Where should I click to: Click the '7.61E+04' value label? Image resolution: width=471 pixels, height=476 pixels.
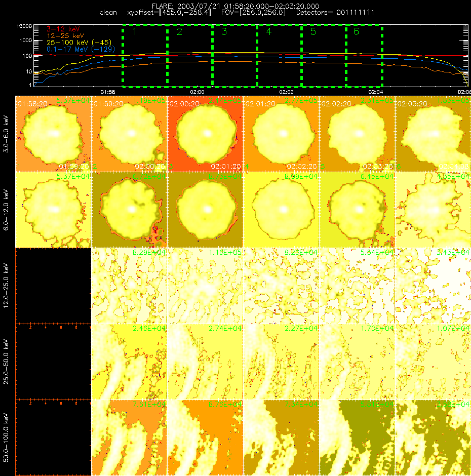[x=149, y=404]
